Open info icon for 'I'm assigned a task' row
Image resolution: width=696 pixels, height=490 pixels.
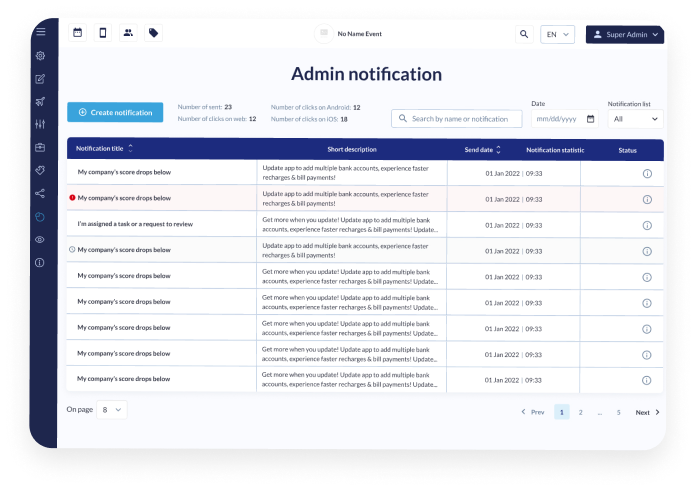648,225
